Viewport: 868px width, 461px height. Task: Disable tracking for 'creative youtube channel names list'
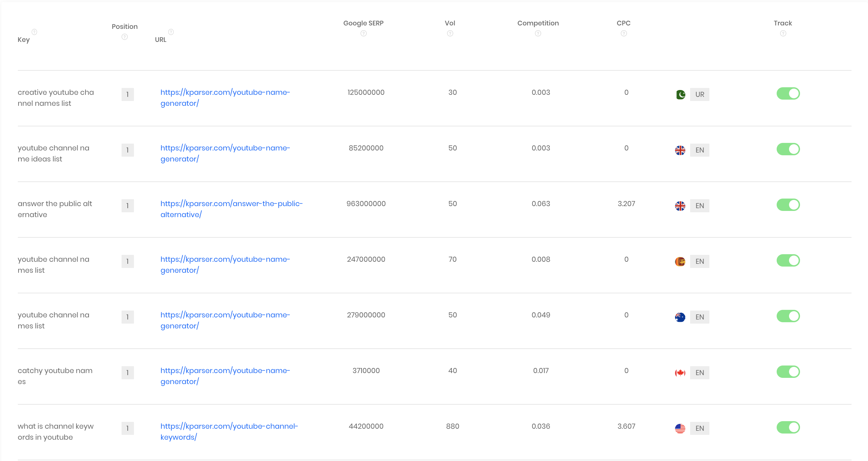(788, 93)
